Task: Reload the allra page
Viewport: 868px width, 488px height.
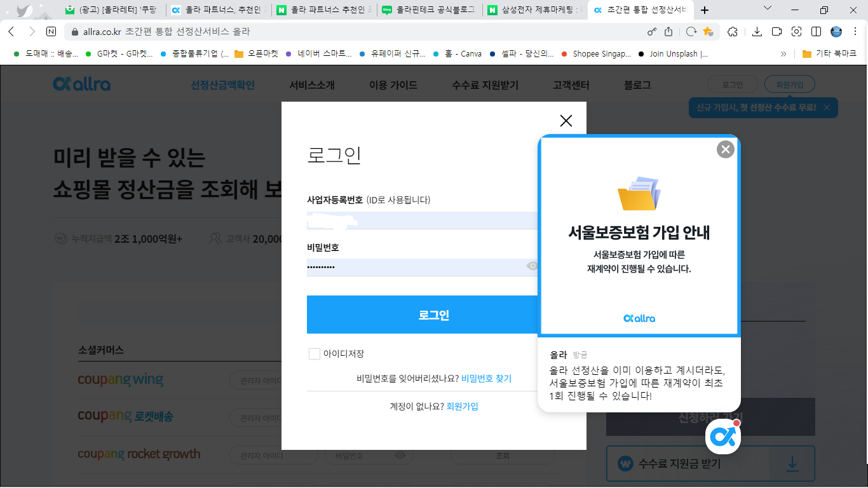Action: (x=691, y=32)
